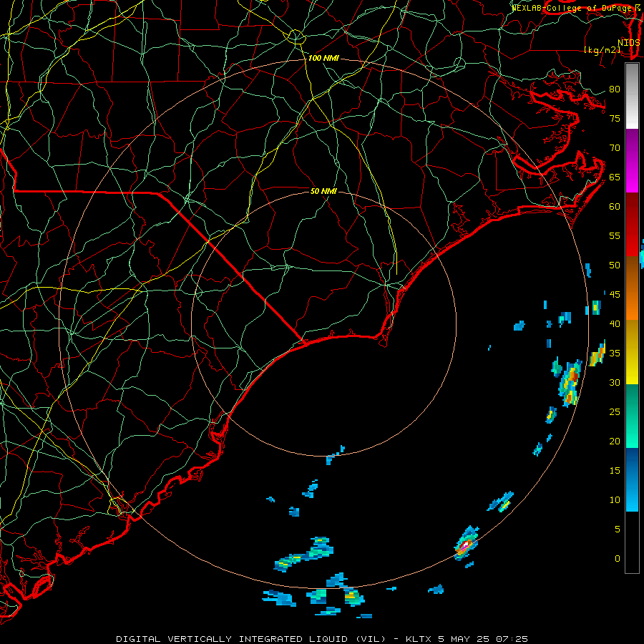Select the green segment of the color bar

632,416
